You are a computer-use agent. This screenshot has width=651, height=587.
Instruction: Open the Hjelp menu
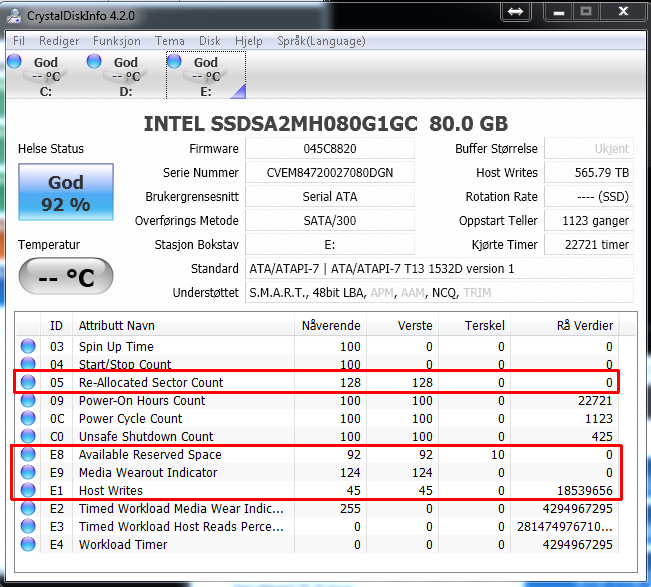pyautogui.click(x=249, y=41)
